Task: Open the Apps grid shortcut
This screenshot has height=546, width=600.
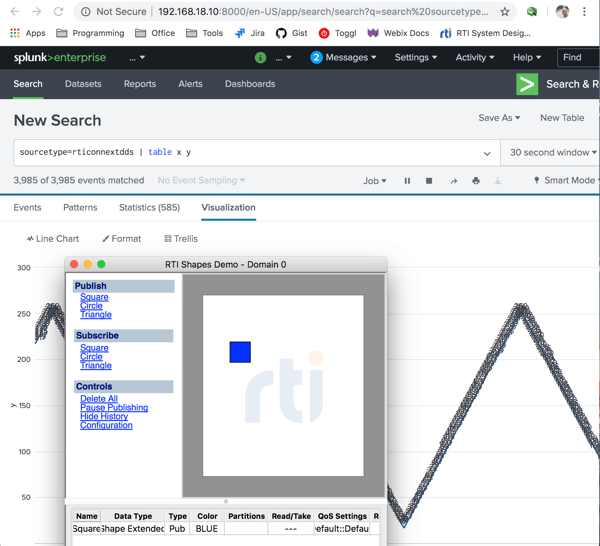Action: pos(28,33)
